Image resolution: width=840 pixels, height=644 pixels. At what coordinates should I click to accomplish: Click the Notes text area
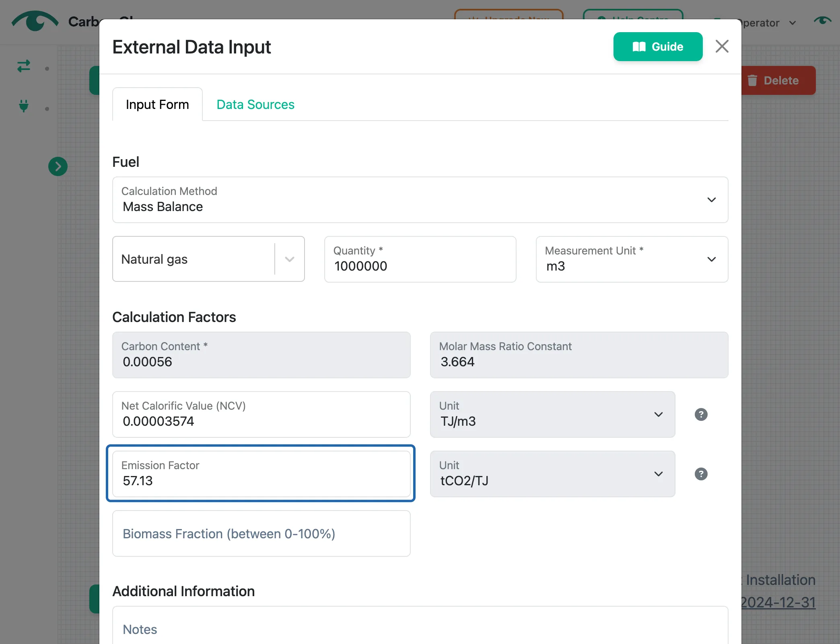(420, 626)
